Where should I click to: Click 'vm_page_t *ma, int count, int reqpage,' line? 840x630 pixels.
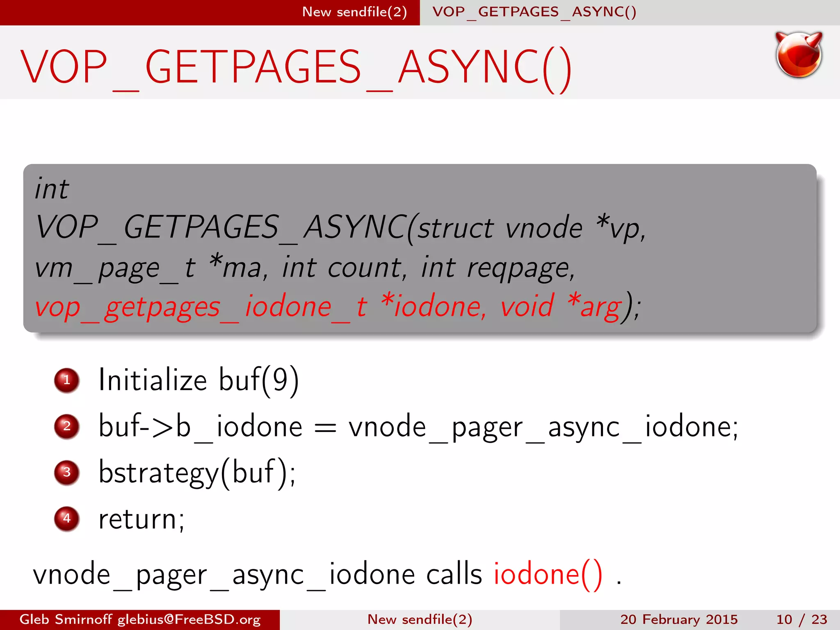[x=305, y=268]
